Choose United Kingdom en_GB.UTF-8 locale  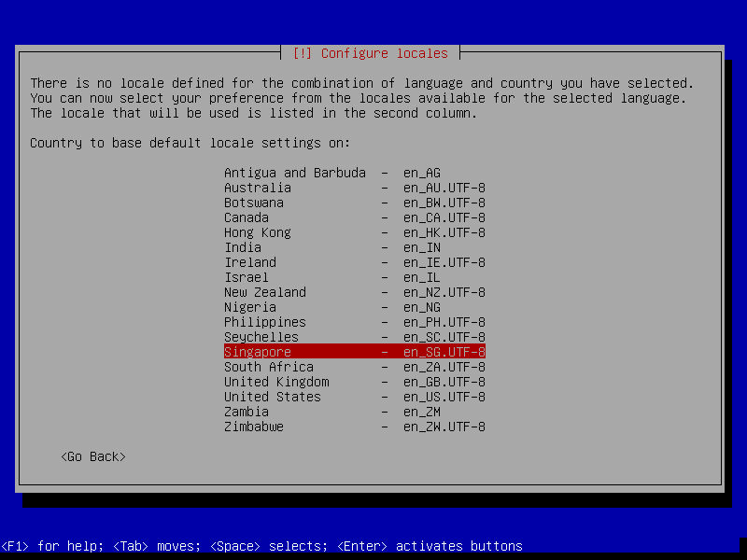(x=355, y=382)
